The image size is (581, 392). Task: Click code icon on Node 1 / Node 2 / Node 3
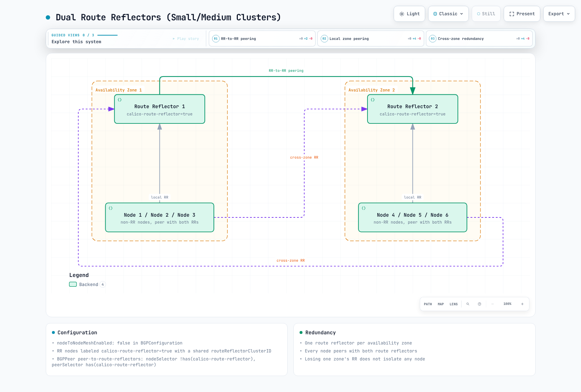(110, 208)
